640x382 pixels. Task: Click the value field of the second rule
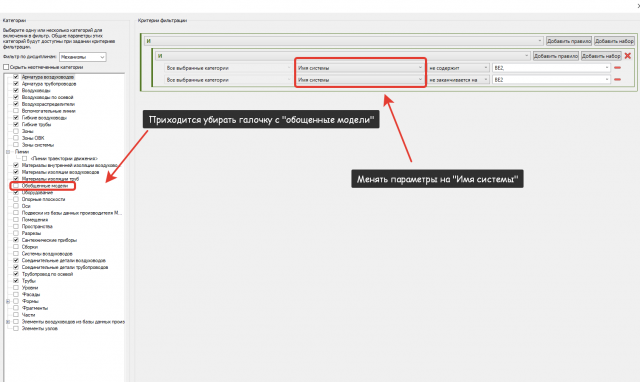click(x=551, y=80)
